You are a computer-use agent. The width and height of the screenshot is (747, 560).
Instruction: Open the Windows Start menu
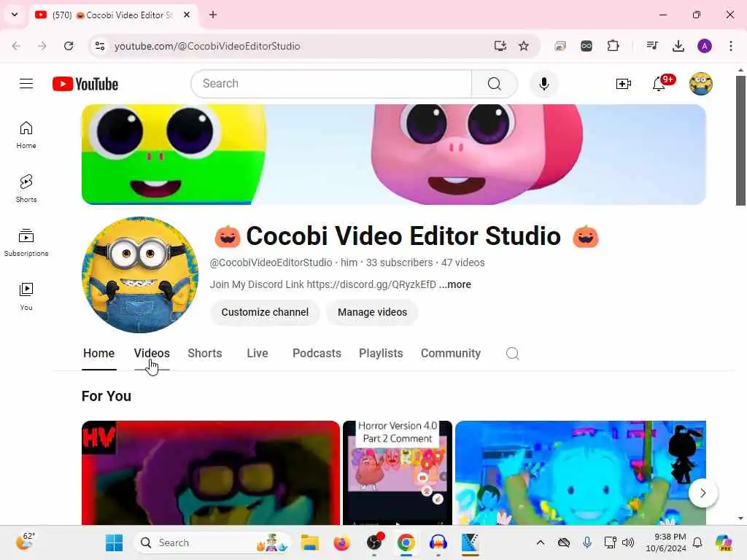click(114, 542)
